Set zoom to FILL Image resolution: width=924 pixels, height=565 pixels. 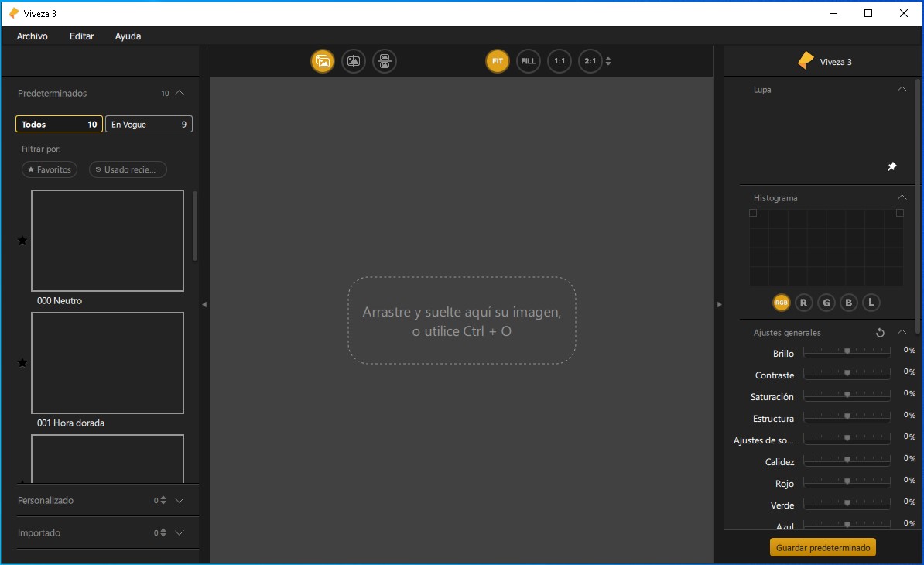click(x=528, y=61)
